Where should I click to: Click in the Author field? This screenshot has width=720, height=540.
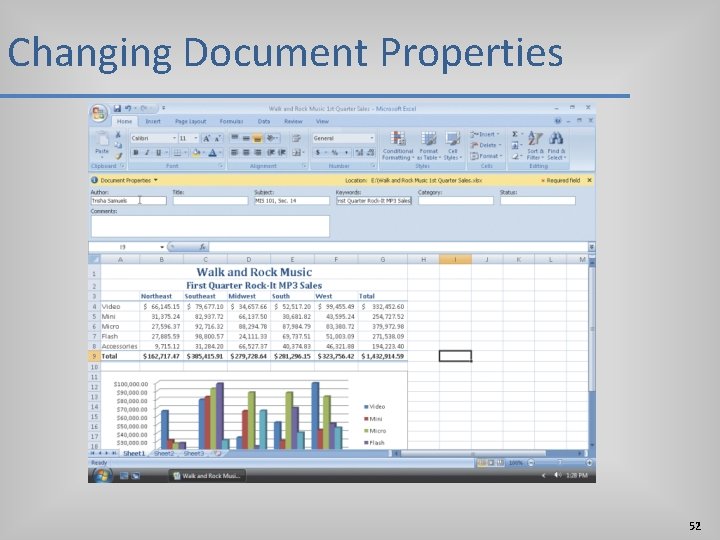pos(129,201)
